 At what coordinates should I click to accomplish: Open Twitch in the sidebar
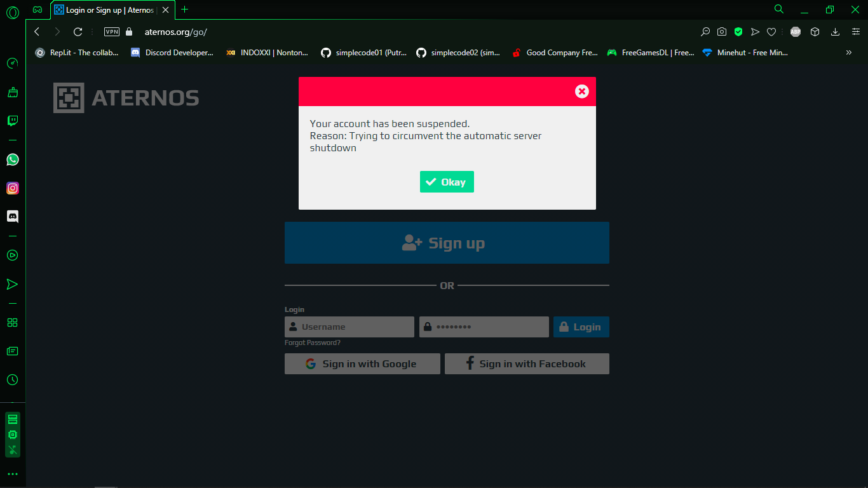pyautogui.click(x=13, y=121)
